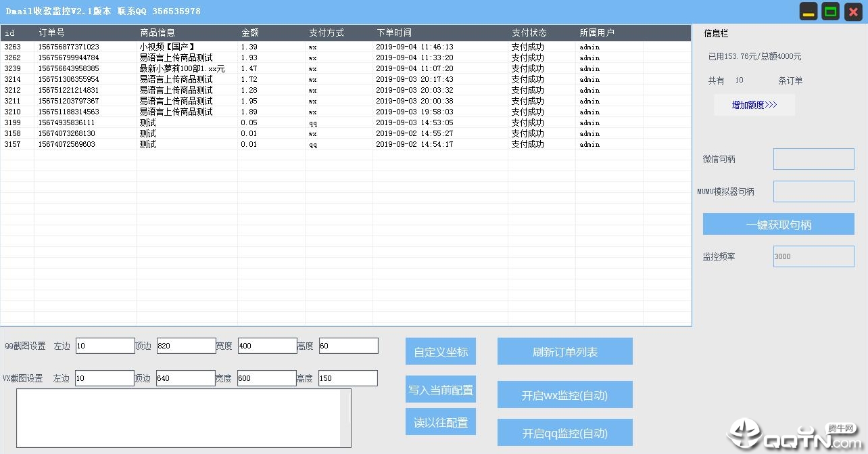Click the 读以往配置 button

441,422
